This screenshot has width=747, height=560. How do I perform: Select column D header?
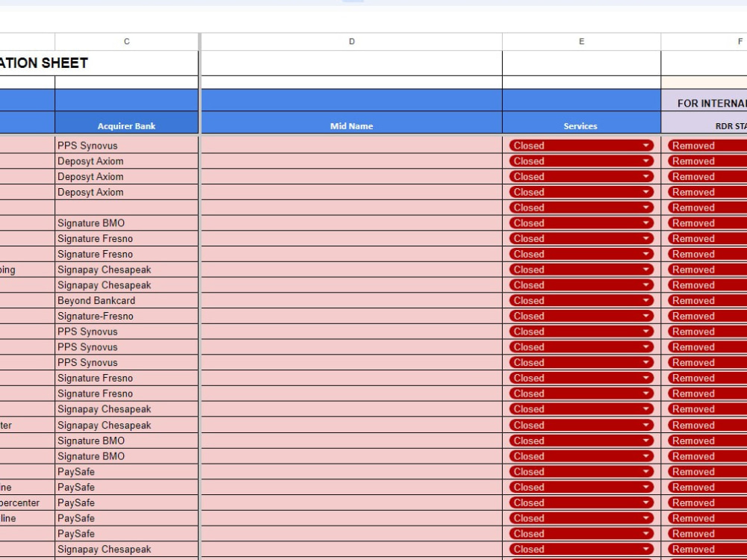352,41
